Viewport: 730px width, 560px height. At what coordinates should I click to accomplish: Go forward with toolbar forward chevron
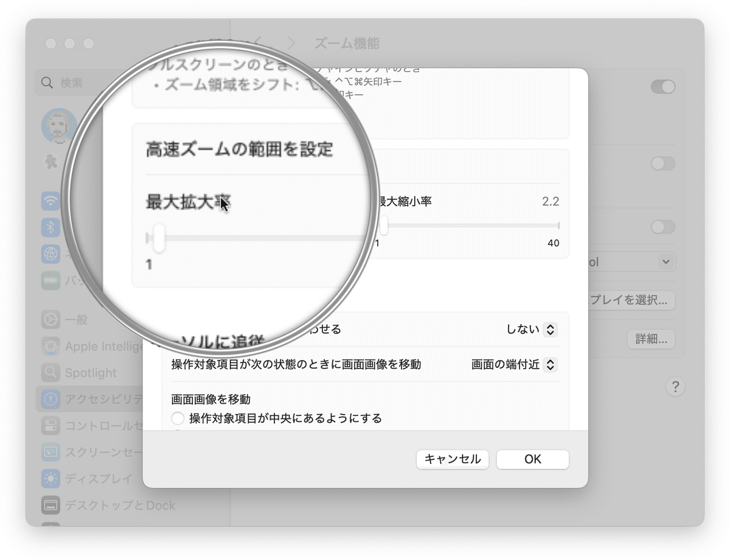pyautogui.click(x=291, y=43)
